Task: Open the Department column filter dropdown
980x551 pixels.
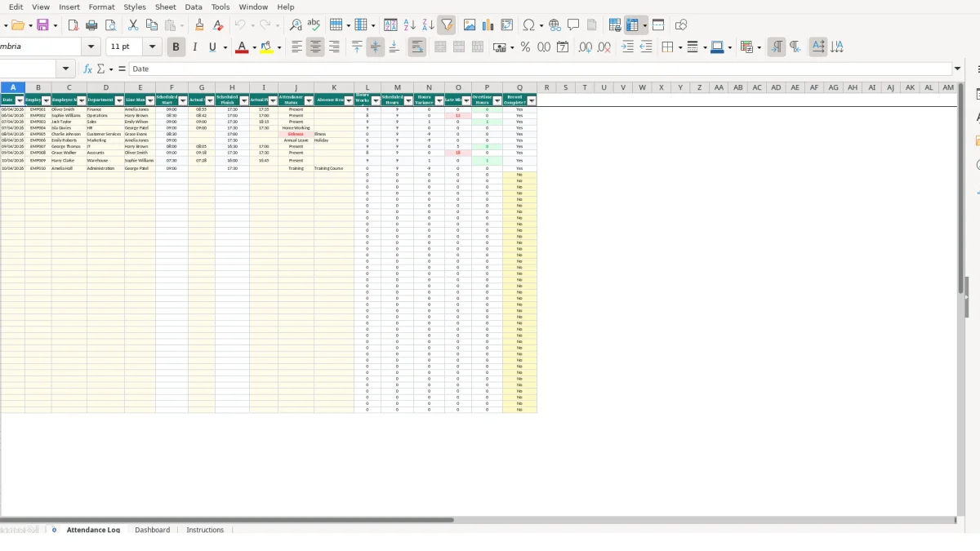Action: tap(119, 100)
